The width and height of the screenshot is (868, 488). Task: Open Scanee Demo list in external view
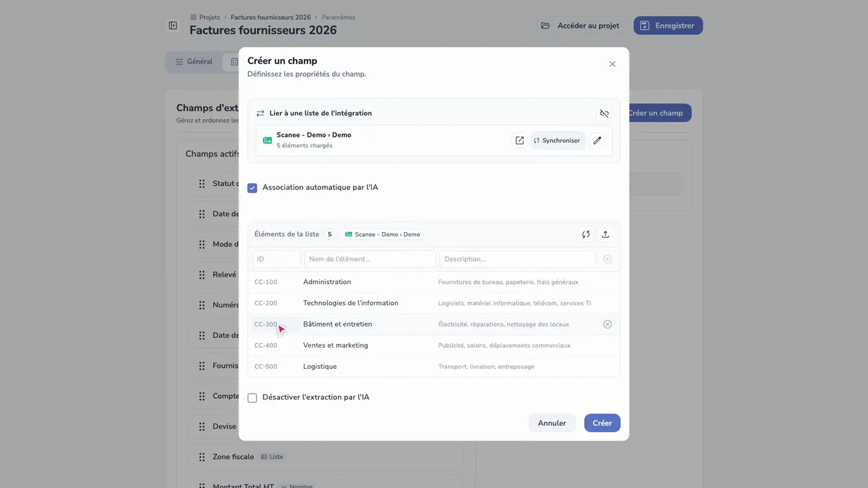click(x=519, y=140)
